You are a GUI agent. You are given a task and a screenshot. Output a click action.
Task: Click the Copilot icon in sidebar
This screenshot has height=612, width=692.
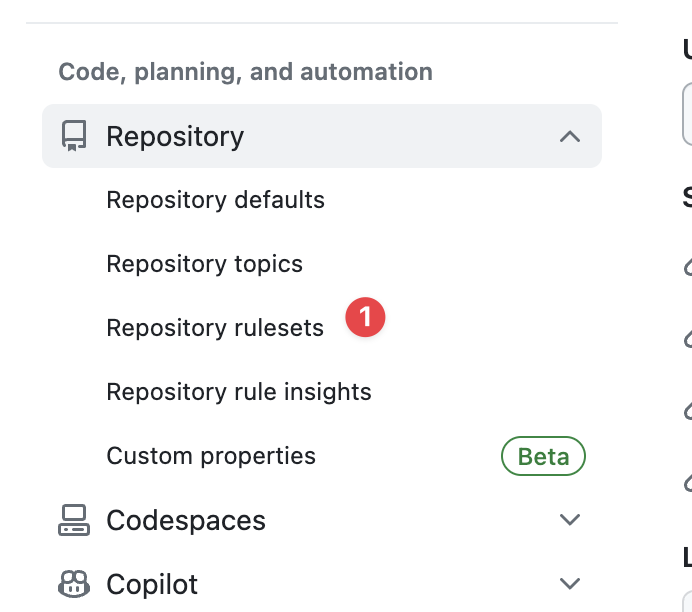click(73, 584)
